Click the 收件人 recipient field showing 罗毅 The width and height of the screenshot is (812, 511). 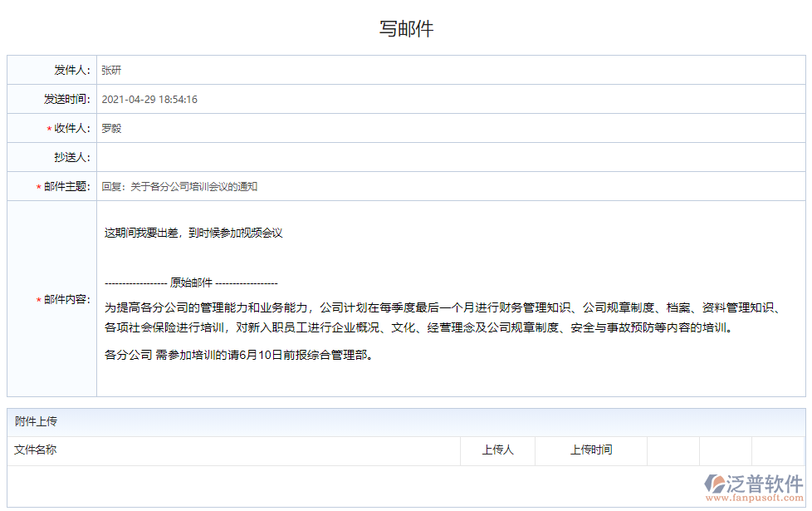click(x=249, y=128)
